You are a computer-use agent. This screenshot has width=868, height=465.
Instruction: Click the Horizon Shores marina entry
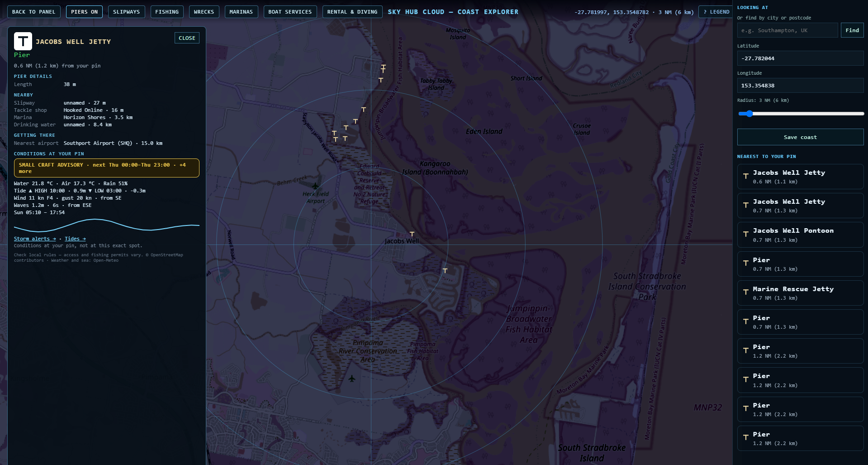(x=98, y=117)
